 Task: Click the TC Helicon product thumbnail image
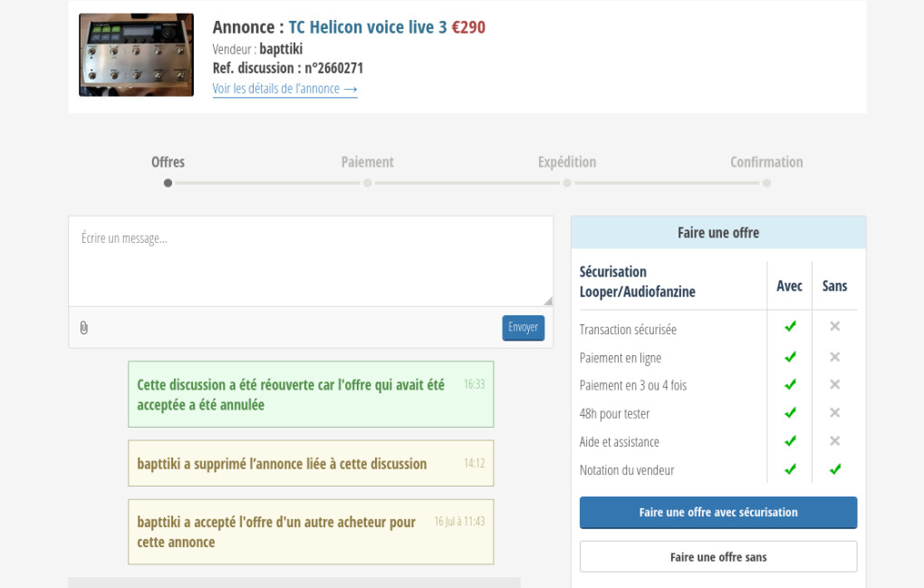136,55
